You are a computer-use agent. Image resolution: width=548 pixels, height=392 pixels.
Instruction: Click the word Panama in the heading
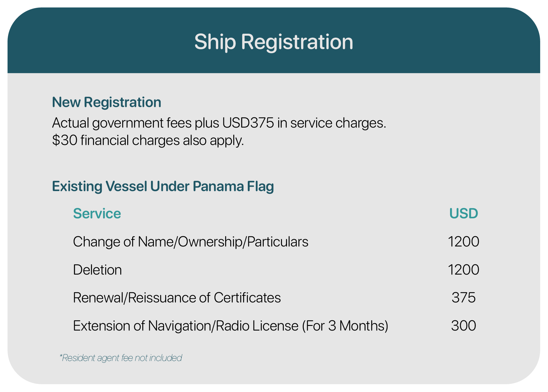point(219,186)
